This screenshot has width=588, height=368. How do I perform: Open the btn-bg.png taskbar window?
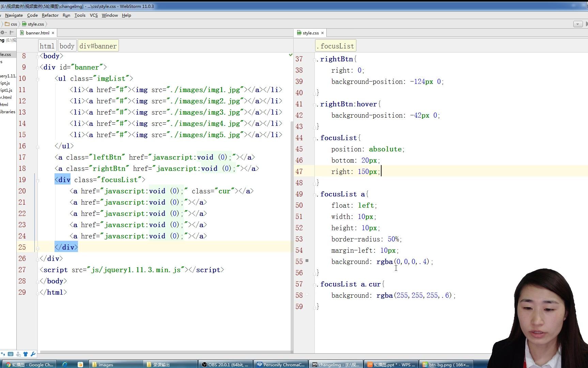click(x=447, y=364)
